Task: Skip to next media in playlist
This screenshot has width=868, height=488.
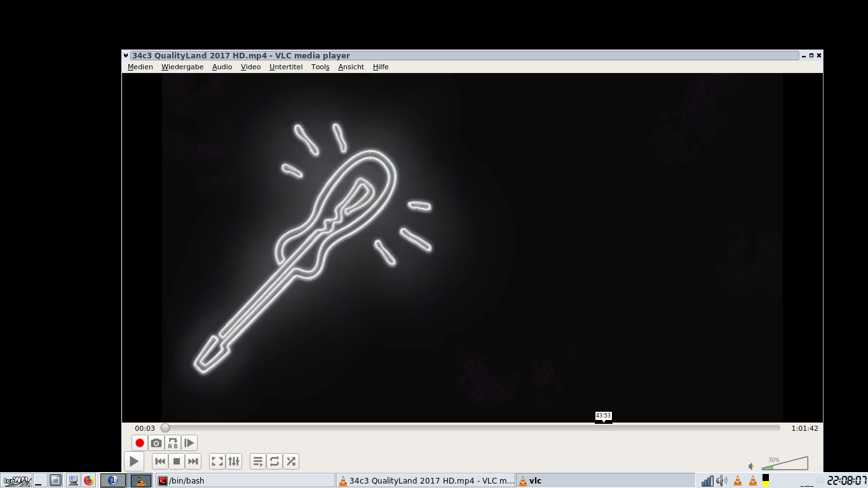Action: pyautogui.click(x=193, y=461)
